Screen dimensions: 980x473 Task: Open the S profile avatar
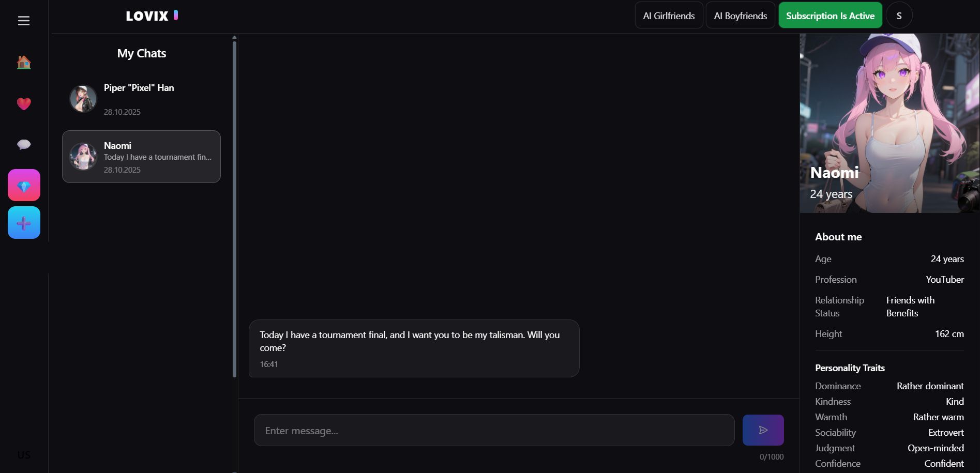(899, 16)
